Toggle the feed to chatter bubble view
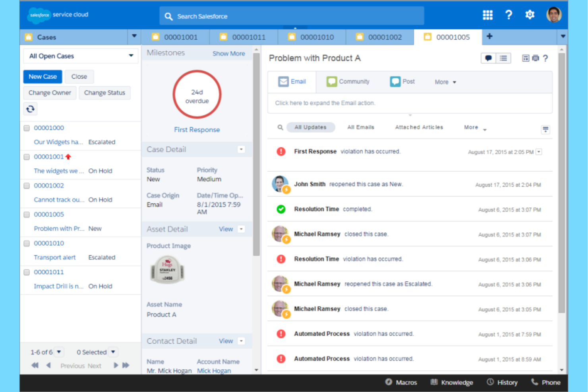 click(x=488, y=58)
